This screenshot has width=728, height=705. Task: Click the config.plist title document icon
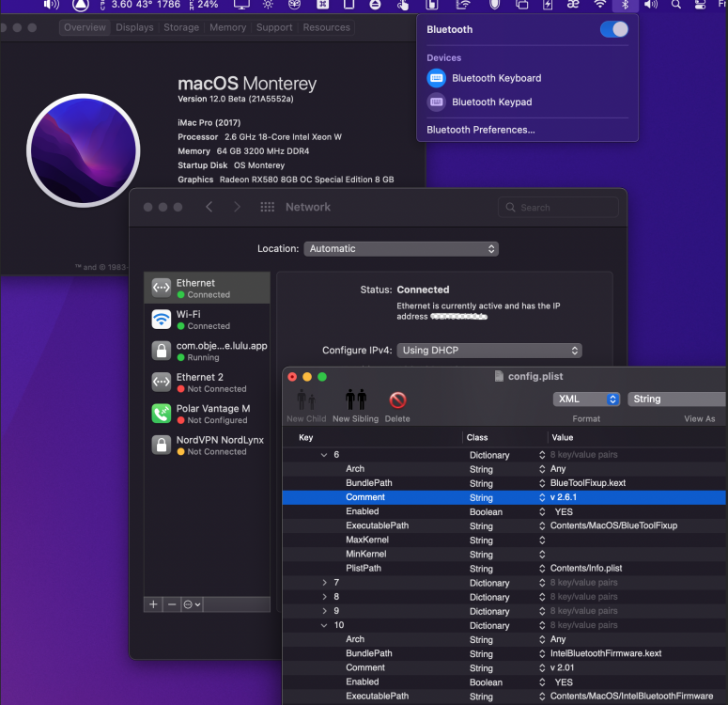[499, 376]
